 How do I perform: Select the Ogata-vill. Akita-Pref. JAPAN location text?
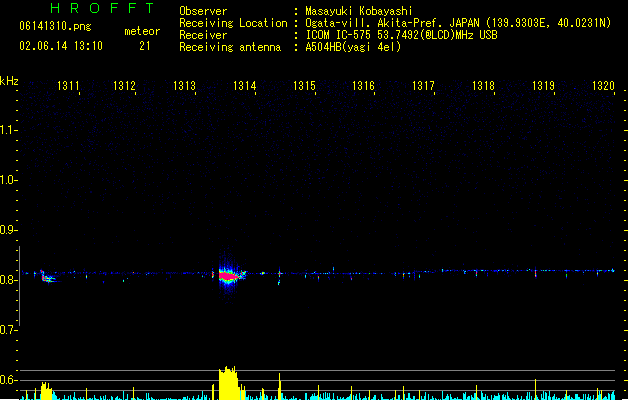458,23
